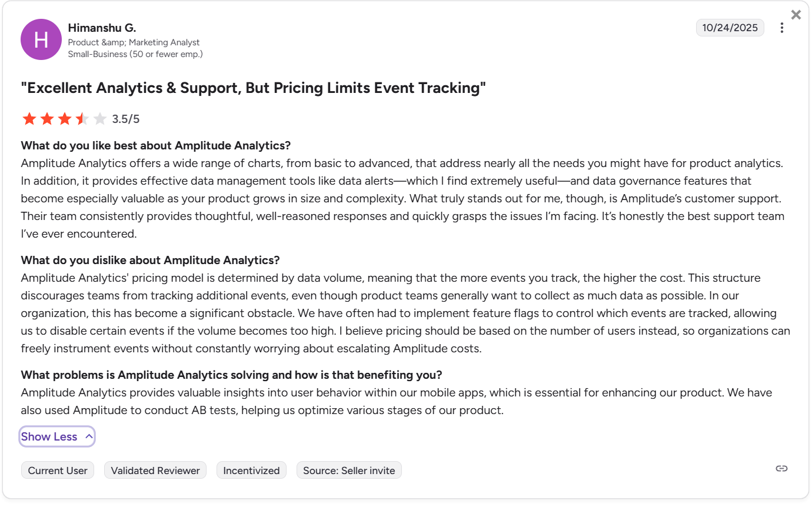Screen dimensions: 812x507
Task: Click the empty gray fifth star
Action: tap(100, 119)
